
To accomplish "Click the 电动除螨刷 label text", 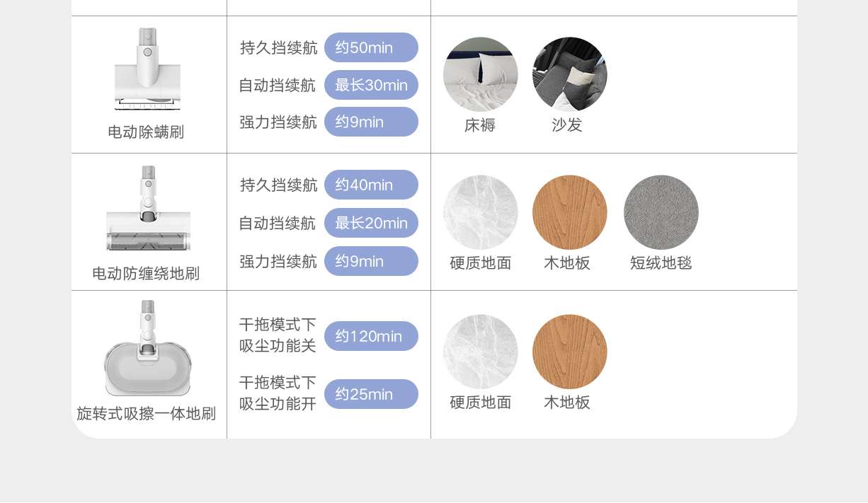I will [146, 132].
